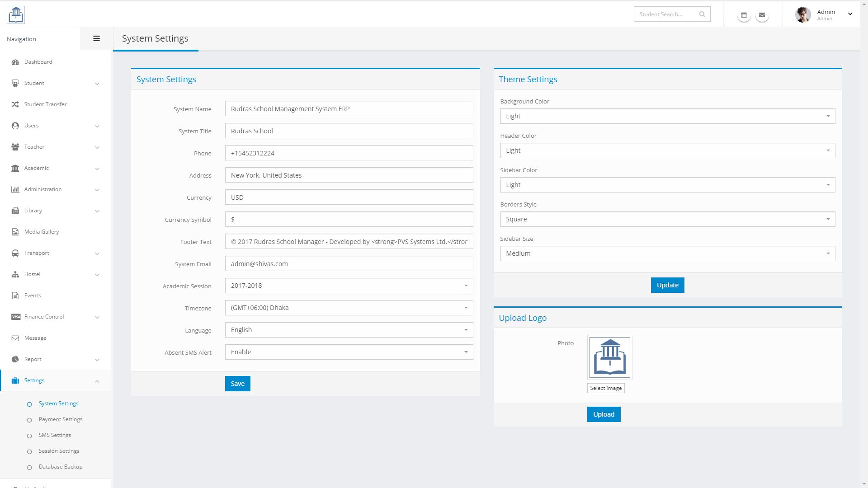Click the Dashboard gauge icon in sidebar
The image size is (868, 488).
point(15,62)
